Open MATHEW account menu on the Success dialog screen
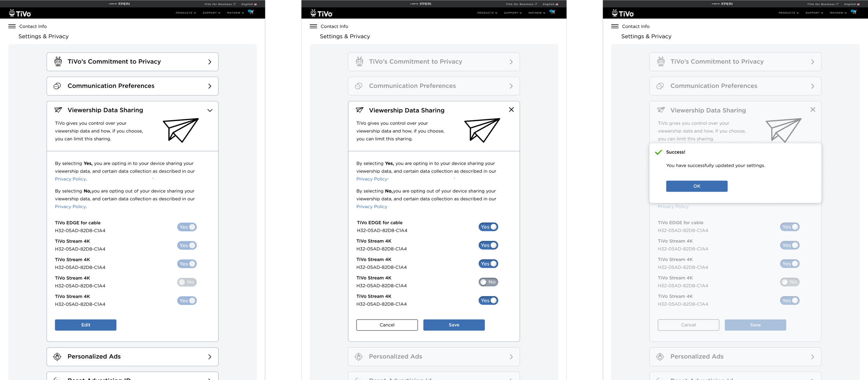This screenshot has width=868, height=380. 838,13
